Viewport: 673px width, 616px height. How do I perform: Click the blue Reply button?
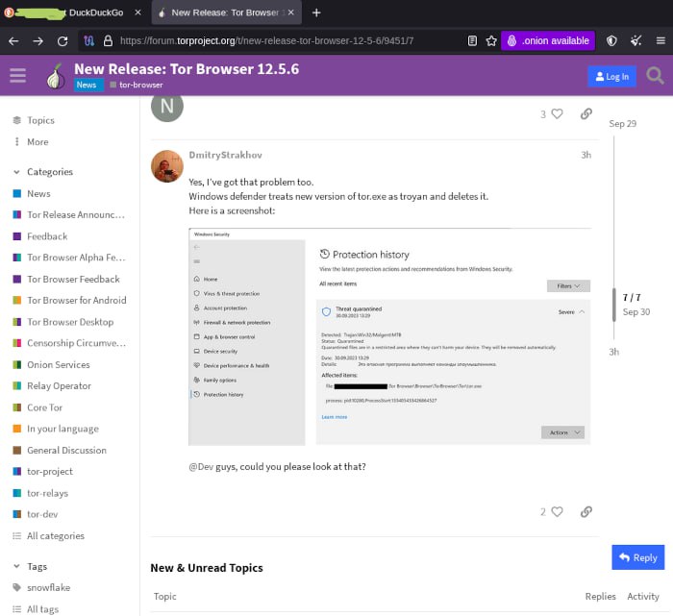click(637, 557)
